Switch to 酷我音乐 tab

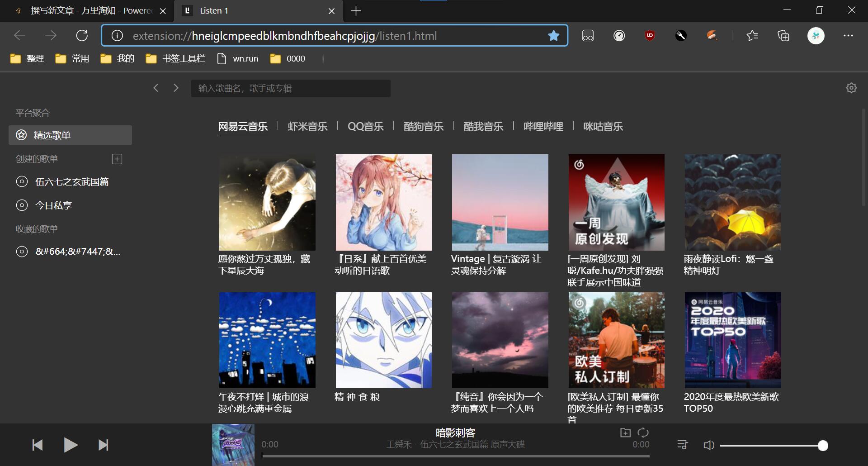pos(483,127)
